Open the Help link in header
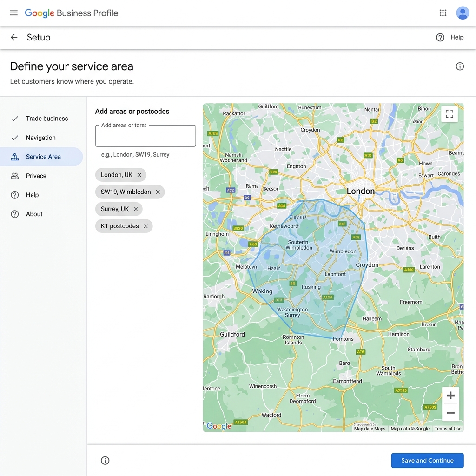 tap(457, 37)
